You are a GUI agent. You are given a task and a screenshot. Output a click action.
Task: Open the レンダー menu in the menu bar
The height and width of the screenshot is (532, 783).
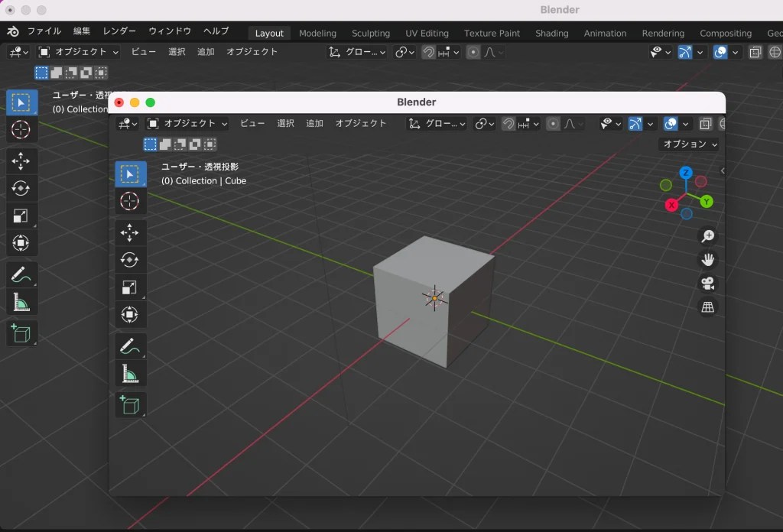[119, 31]
